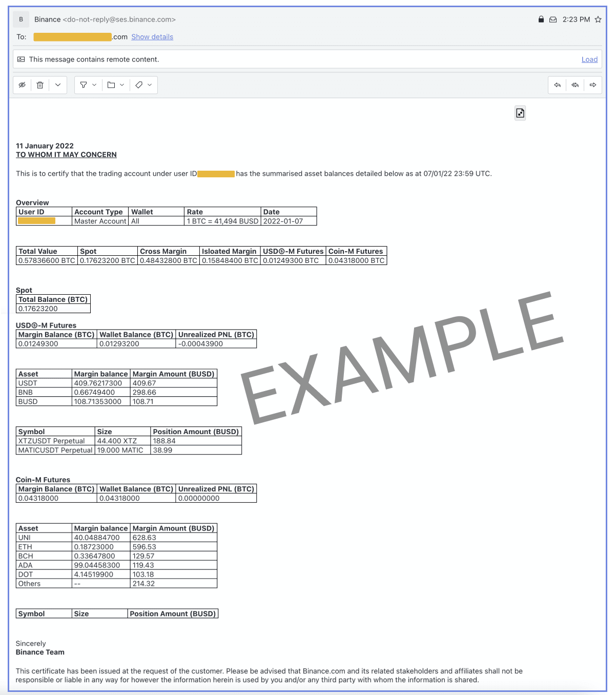This screenshot has height=695, width=616.
Task: Open the filter funnel icon
Action: click(x=84, y=85)
